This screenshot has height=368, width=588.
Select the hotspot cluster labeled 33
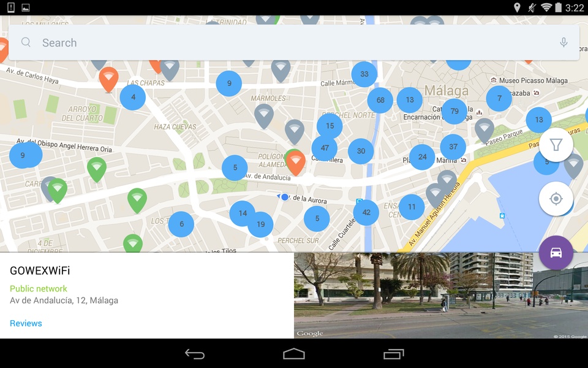[364, 74]
